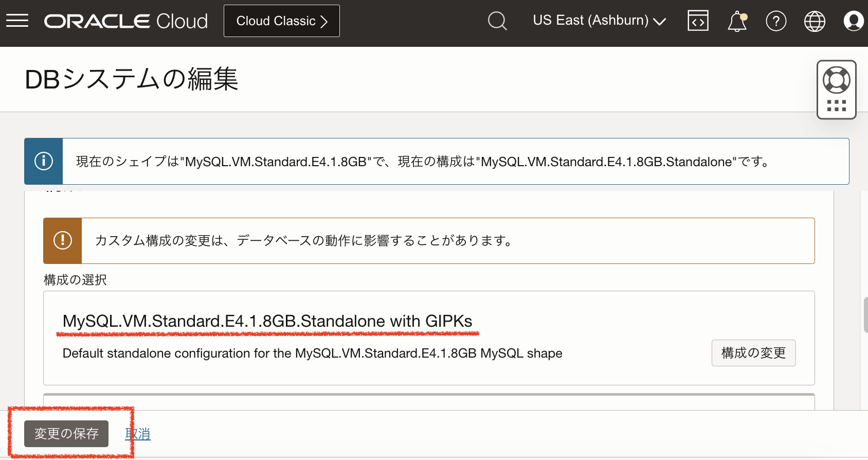Screen dimensions: 868x460
Task: Open the hamburger navigation menu
Action: tap(17, 21)
